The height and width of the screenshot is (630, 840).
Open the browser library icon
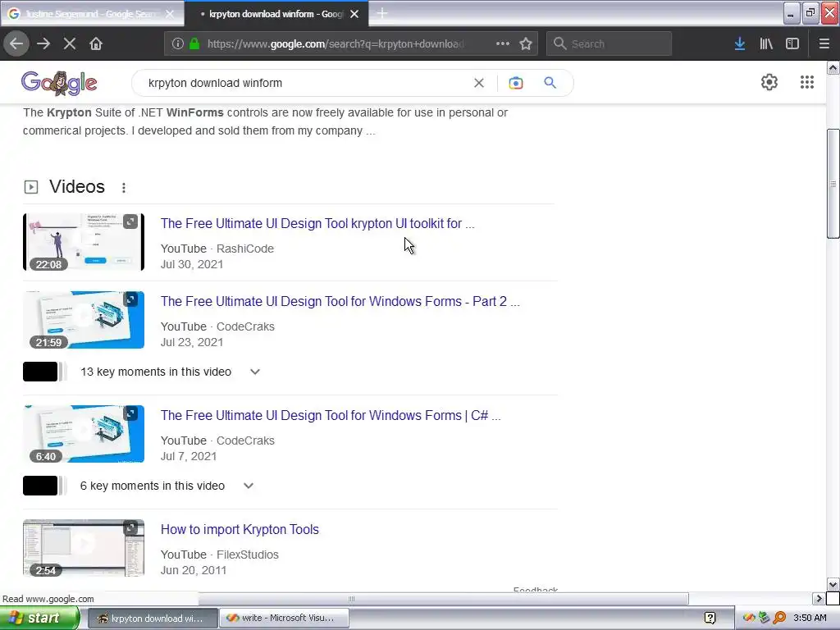point(766,43)
